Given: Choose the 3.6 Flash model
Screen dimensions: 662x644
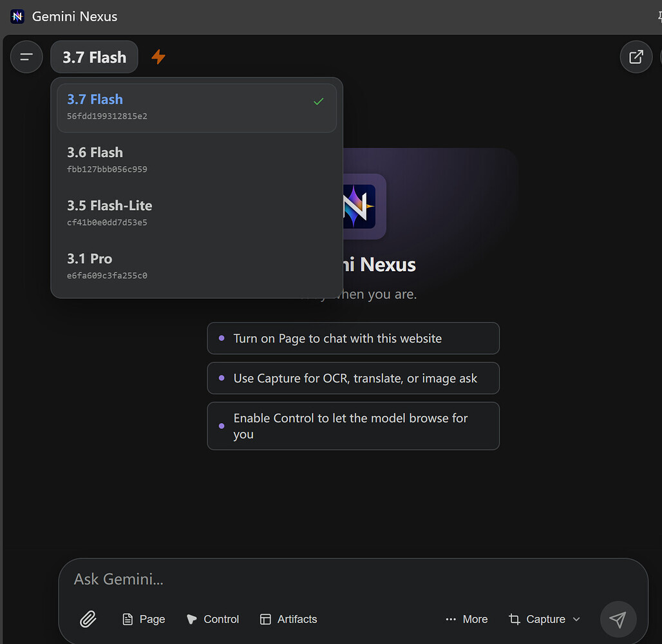Looking at the screenshot, I should point(197,160).
